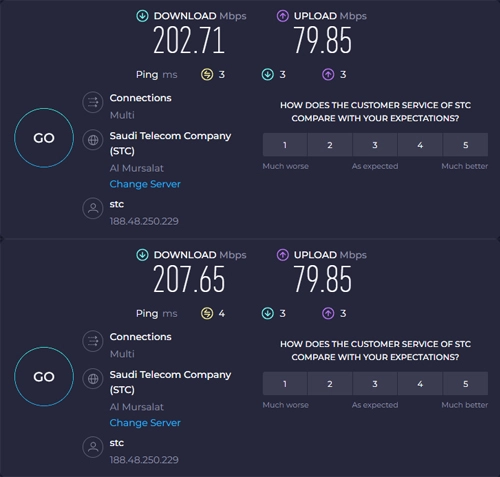Select rating 2 in the bottom survey

[330, 384]
